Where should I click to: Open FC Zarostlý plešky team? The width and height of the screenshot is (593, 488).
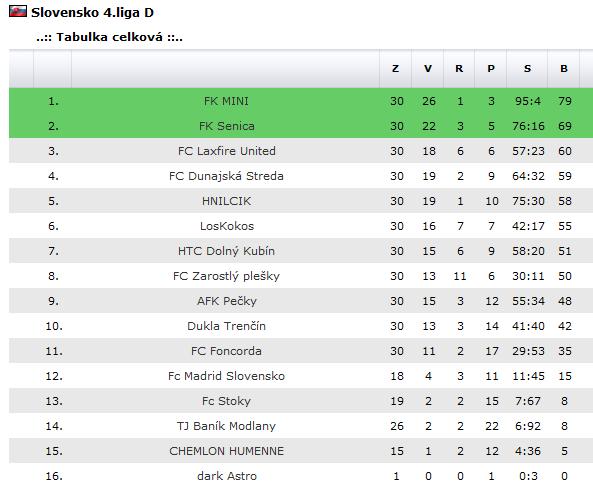click(226, 276)
